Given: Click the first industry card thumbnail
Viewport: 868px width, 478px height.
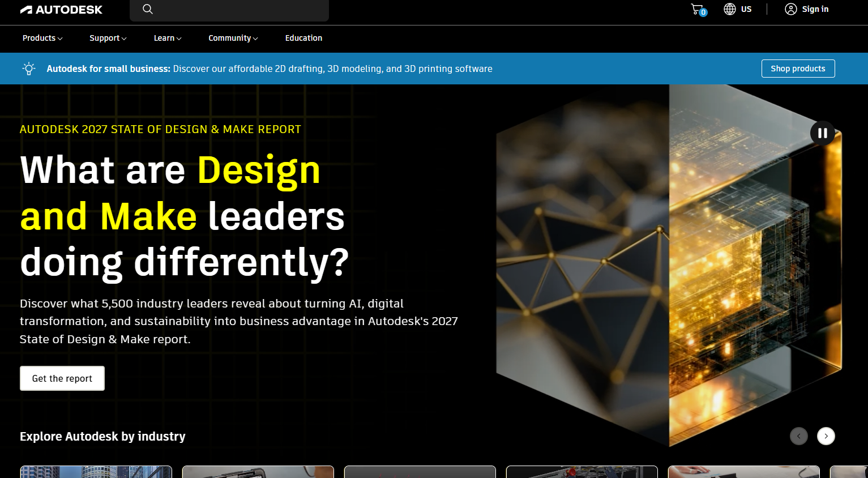Looking at the screenshot, I should coord(96,472).
